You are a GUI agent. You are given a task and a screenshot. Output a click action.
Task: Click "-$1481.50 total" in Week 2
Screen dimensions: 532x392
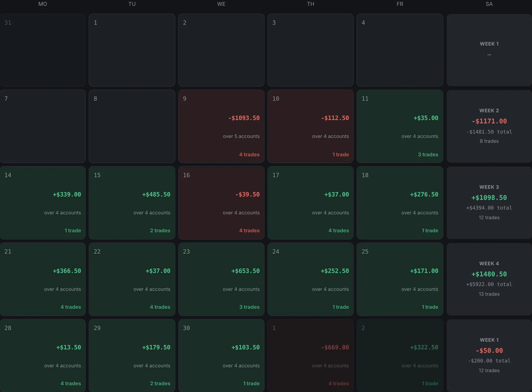tap(489, 132)
